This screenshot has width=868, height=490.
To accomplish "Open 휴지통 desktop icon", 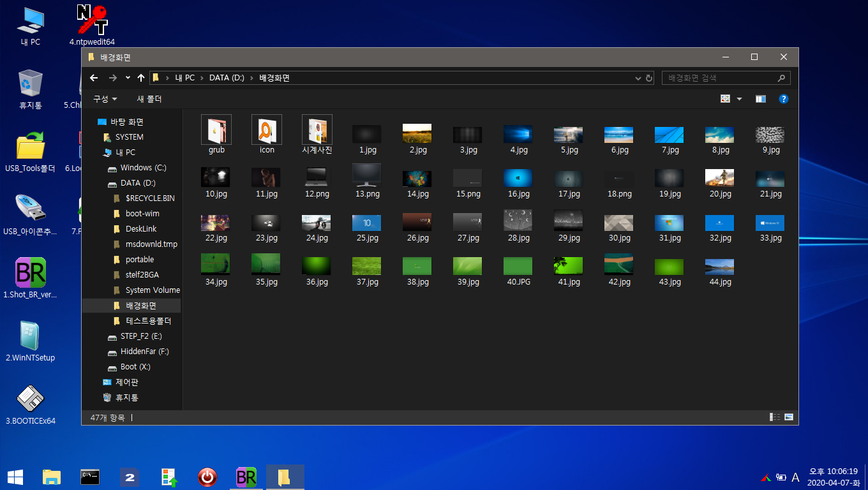I will tap(30, 89).
